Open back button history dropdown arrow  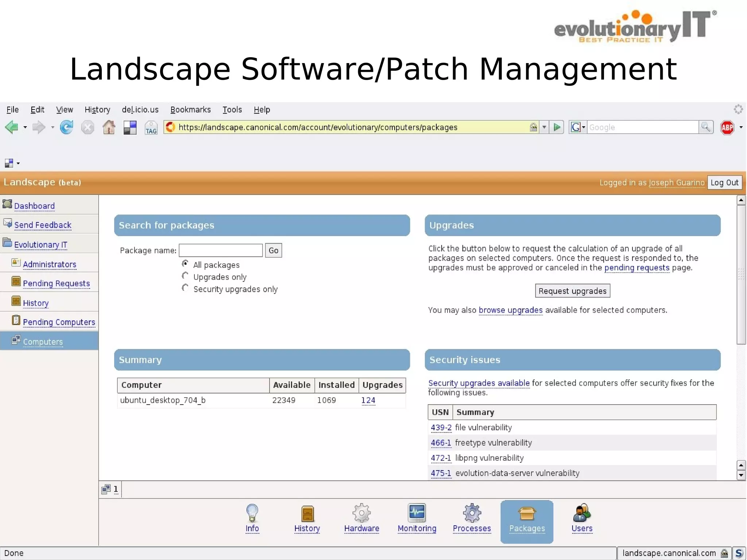(x=25, y=127)
